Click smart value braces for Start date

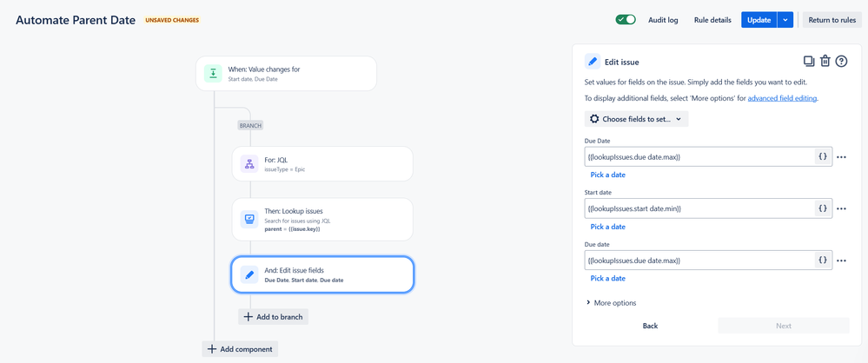tap(822, 208)
